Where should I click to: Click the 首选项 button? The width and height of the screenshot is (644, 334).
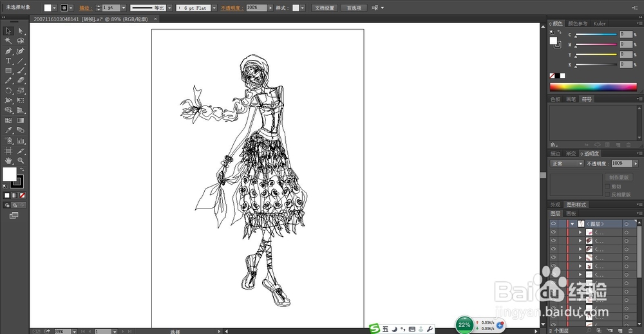[354, 8]
